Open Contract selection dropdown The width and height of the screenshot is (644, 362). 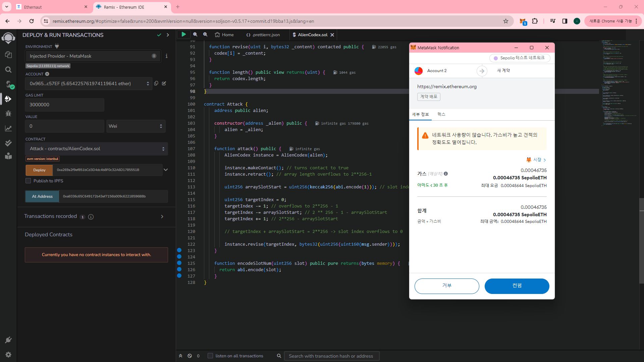point(96,149)
